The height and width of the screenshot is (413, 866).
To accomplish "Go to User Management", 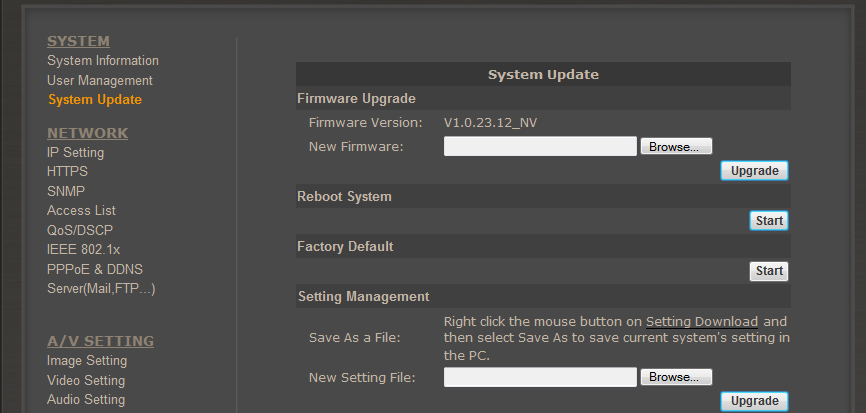I will (x=99, y=81).
